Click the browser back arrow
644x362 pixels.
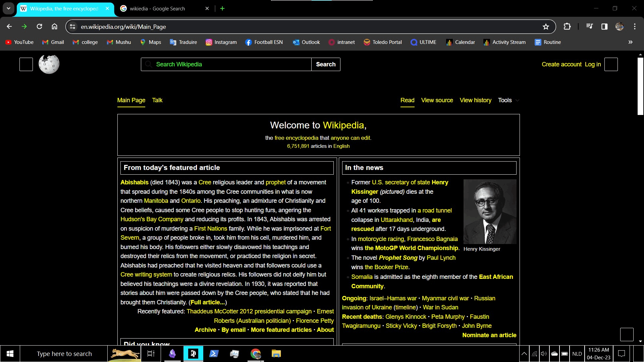pos(9,26)
